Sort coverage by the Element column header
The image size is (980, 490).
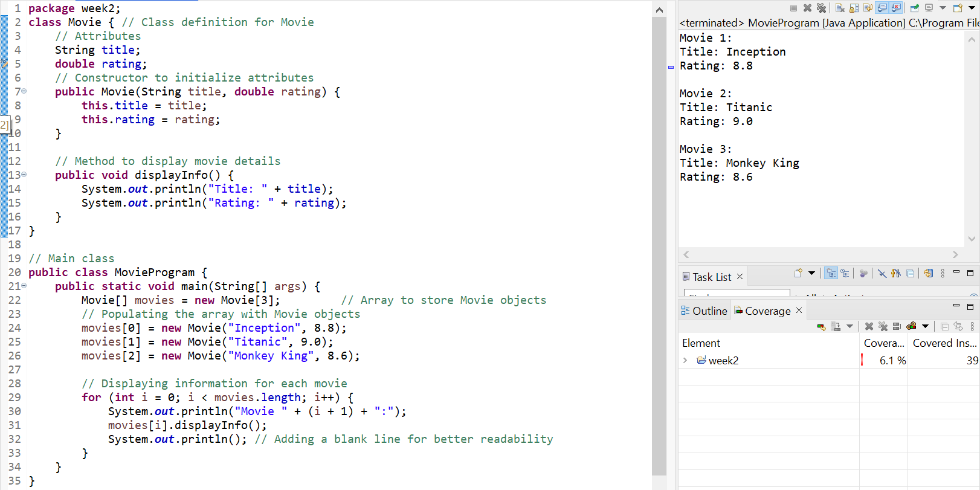pos(769,343)
